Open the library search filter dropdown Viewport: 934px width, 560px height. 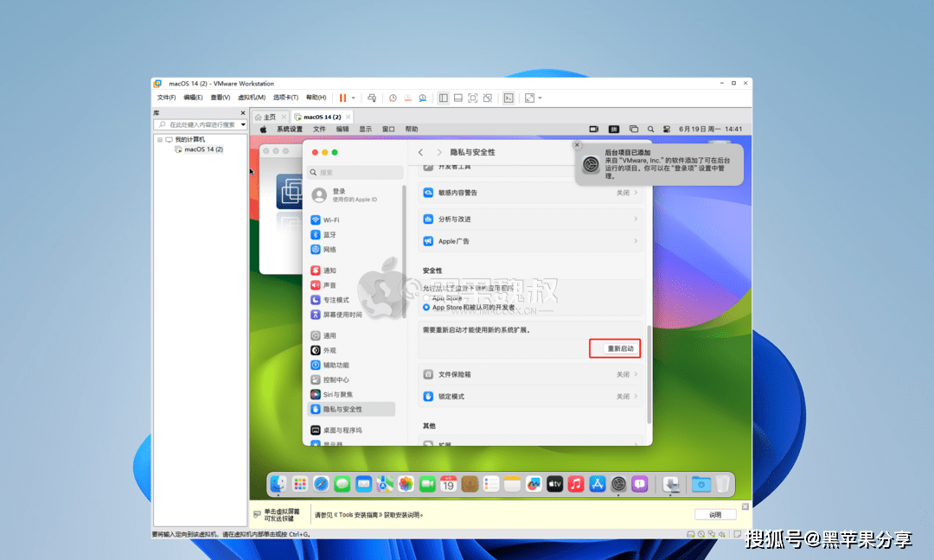pos(243,125)
